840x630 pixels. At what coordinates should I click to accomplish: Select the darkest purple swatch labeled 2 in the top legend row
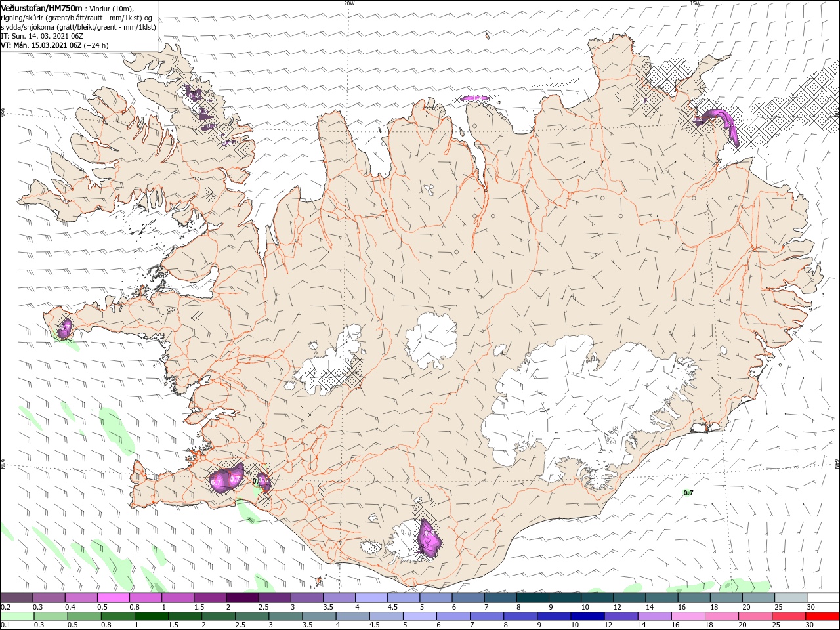tap(242, 598)
